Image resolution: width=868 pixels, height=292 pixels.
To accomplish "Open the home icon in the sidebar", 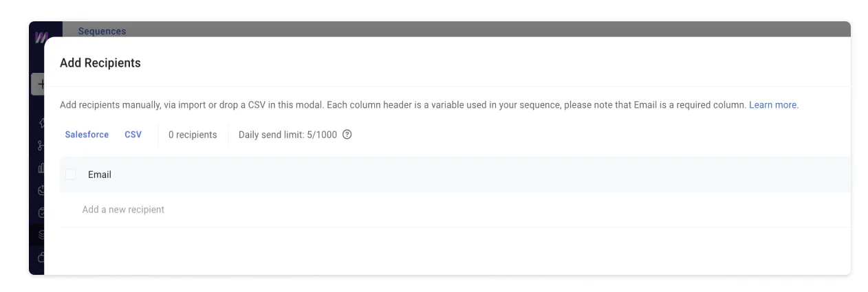I will pyautogui.click(x=41, y=123).
